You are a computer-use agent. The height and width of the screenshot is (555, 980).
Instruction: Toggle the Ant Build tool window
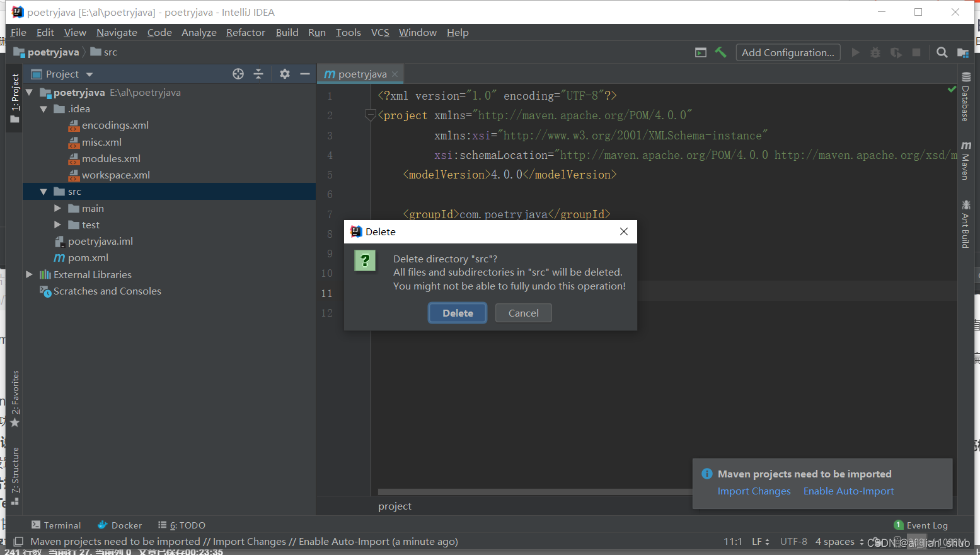[966, 224]
